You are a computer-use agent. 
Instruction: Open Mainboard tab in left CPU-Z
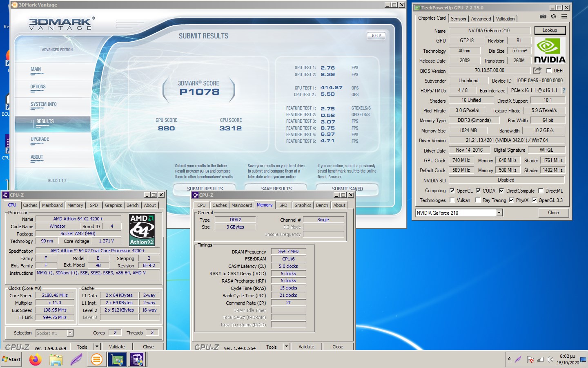tap(52, 205)
